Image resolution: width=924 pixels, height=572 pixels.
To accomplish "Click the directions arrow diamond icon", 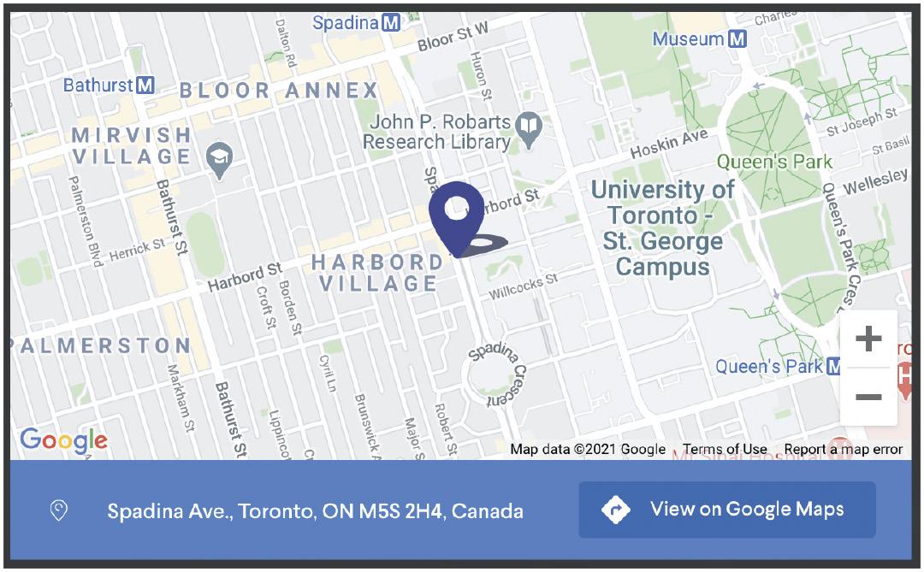I will [x=616, y=510].
